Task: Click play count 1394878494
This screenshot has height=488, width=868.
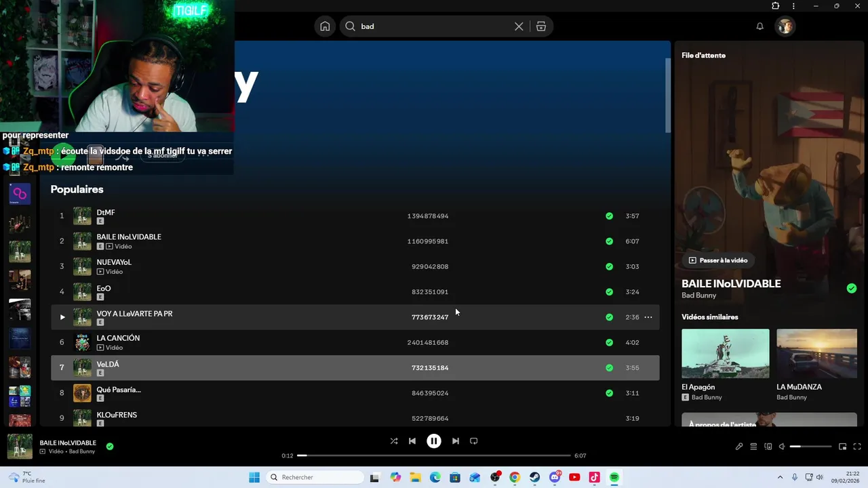Action: click(428, 216)
